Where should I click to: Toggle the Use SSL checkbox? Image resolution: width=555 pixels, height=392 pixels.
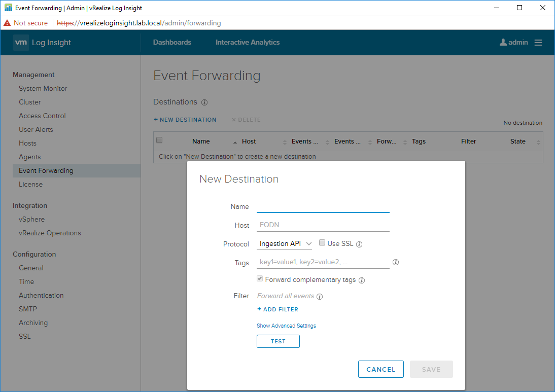click(x=322, y=243)
